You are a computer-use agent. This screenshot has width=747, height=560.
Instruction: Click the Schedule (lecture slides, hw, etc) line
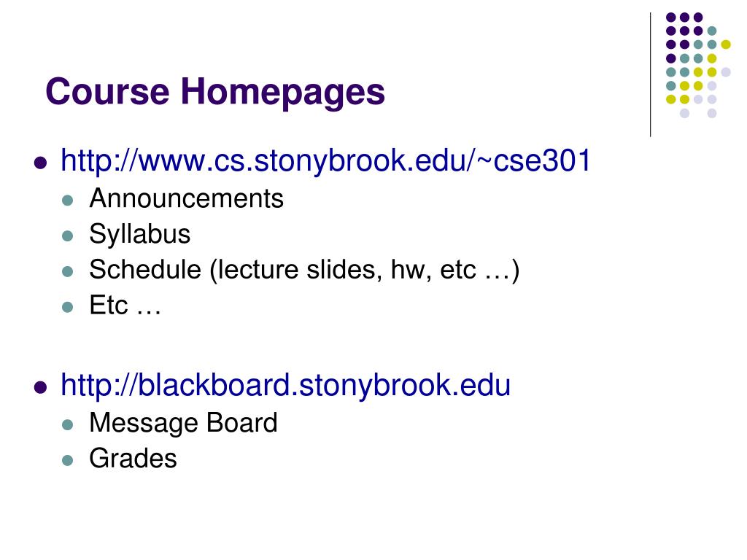click(304, 270)
